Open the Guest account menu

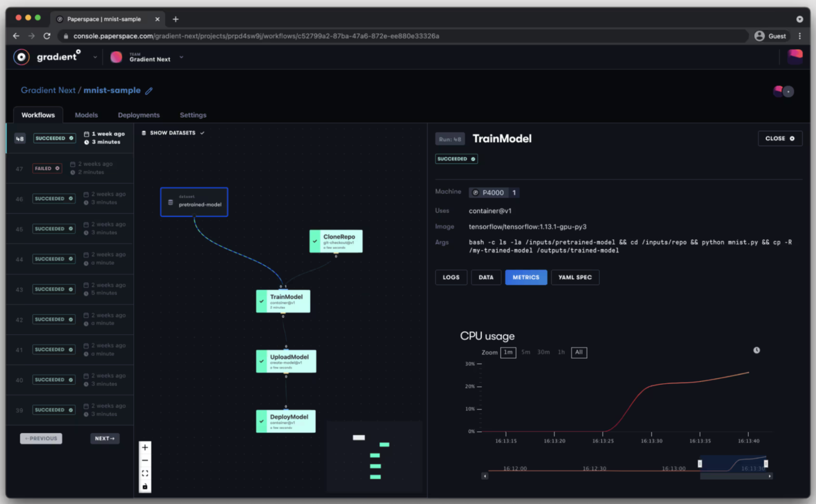tap(771, 35)
